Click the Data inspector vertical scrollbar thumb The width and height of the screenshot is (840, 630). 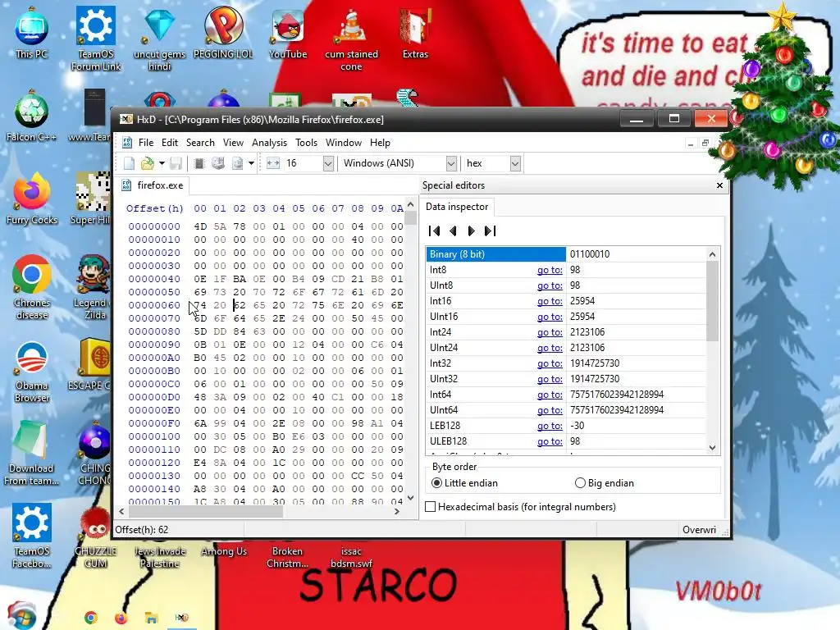click(x=712, y=301)
